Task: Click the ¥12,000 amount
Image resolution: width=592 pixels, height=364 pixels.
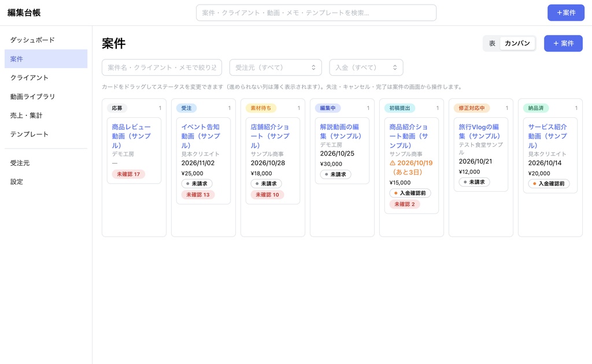Action: pos(469,172)
